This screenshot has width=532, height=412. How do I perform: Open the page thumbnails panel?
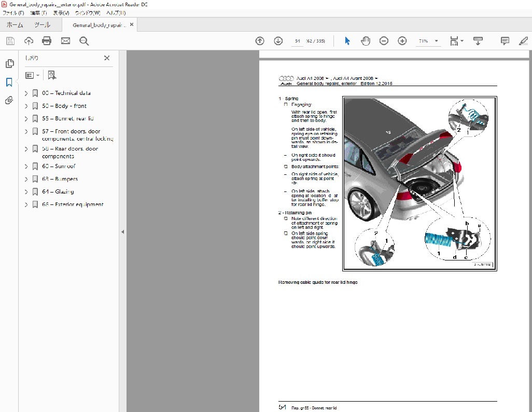click(9, 63)
